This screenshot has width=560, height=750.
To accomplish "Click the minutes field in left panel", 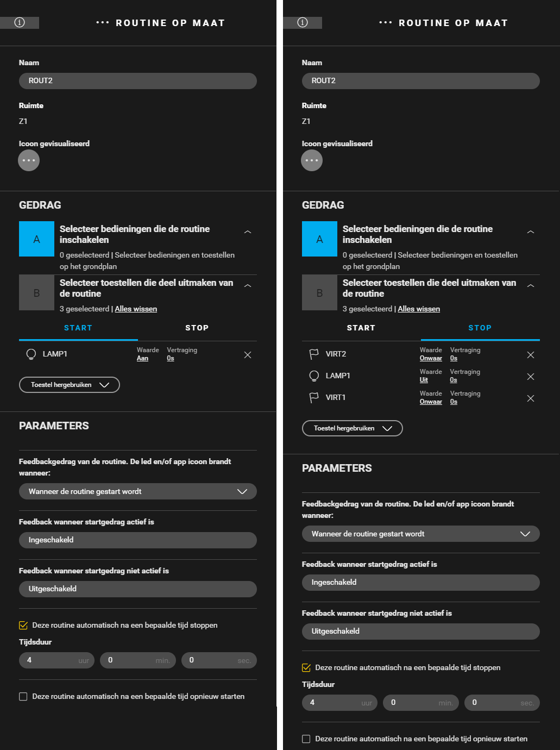I will point(138,660).
